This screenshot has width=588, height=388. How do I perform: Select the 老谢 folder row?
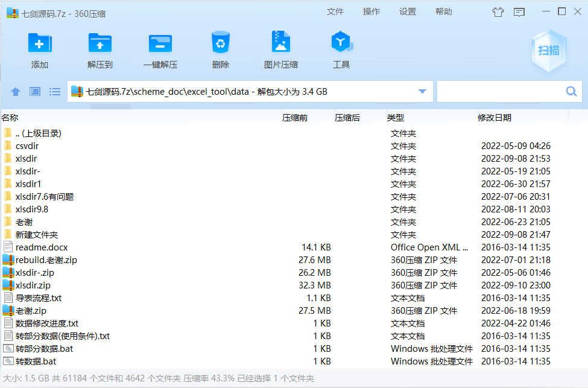[x=294, y=222]
